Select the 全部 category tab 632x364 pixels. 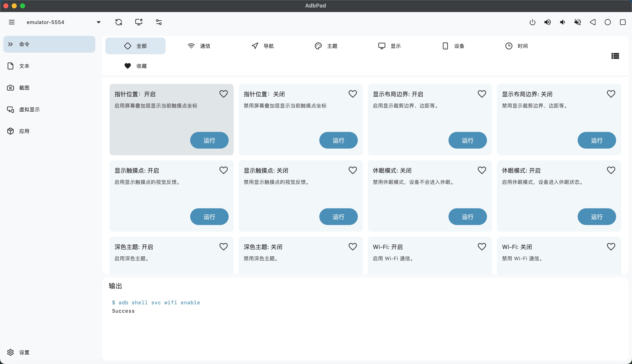[x=135, y=46]
